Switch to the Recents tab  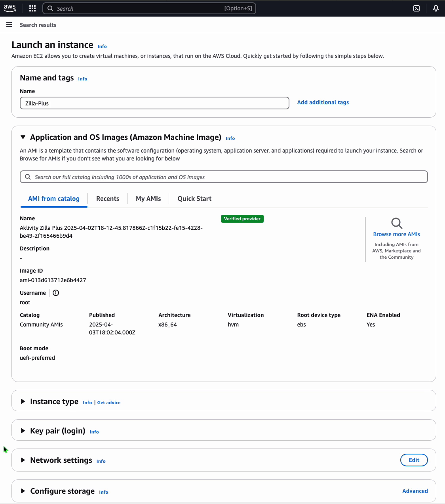pos(107,199)
